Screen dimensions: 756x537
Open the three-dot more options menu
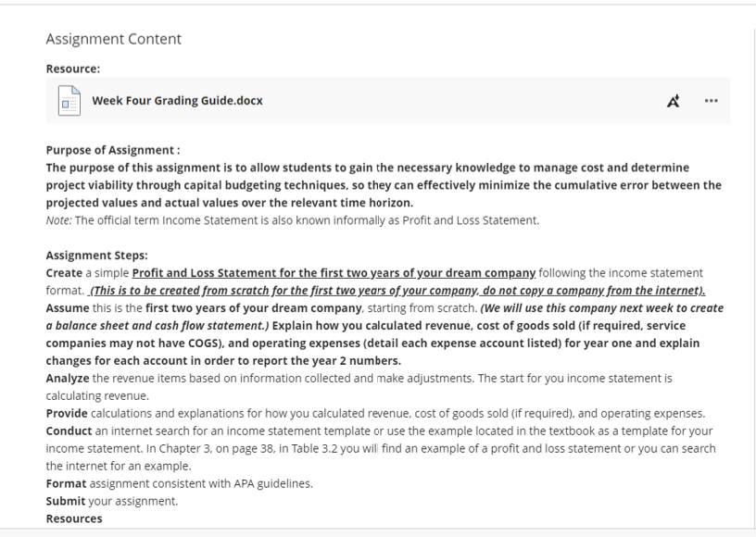(x=712, y=101)
